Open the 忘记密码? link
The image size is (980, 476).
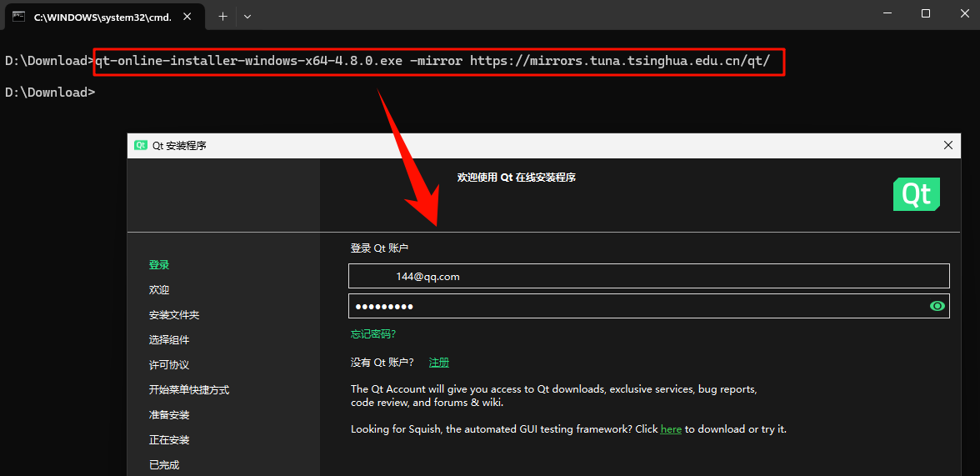click(373, 334)
